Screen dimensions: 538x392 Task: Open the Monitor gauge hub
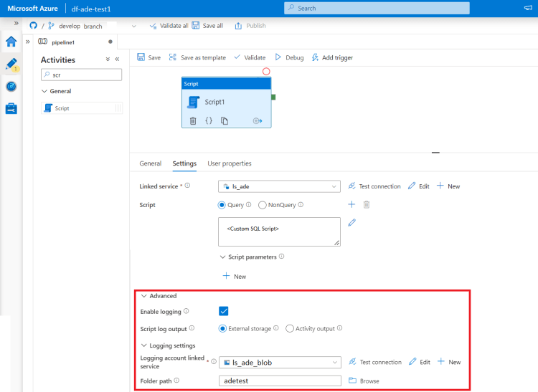[11, 86]
